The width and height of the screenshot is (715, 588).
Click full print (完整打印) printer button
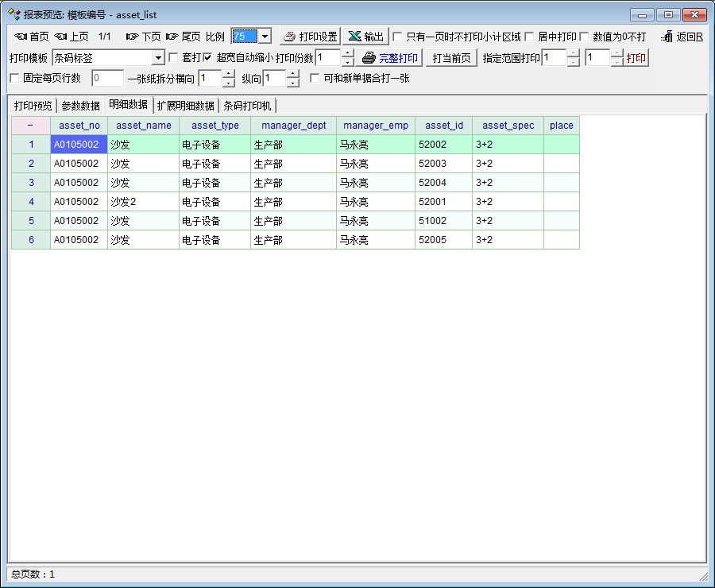[x=390, y=58]
